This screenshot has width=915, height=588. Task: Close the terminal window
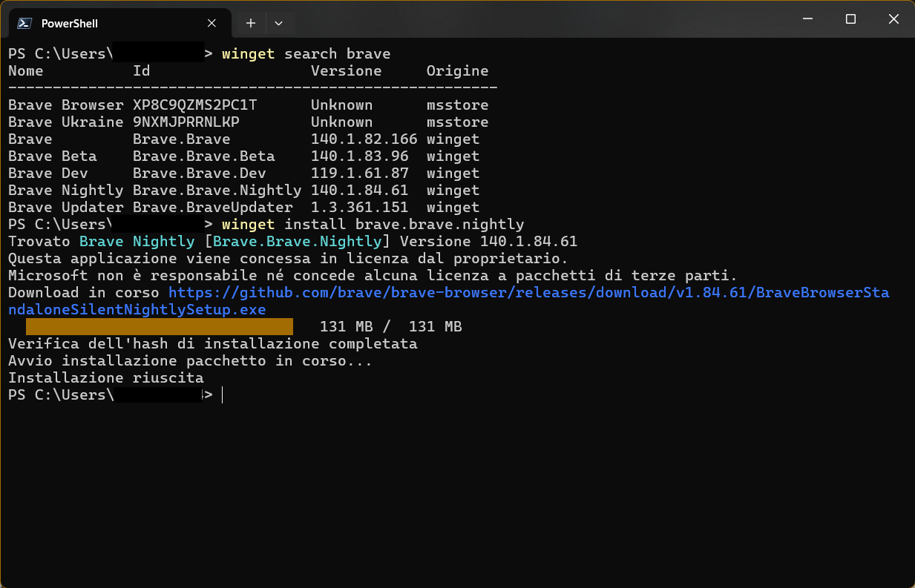tap(893, 19)
